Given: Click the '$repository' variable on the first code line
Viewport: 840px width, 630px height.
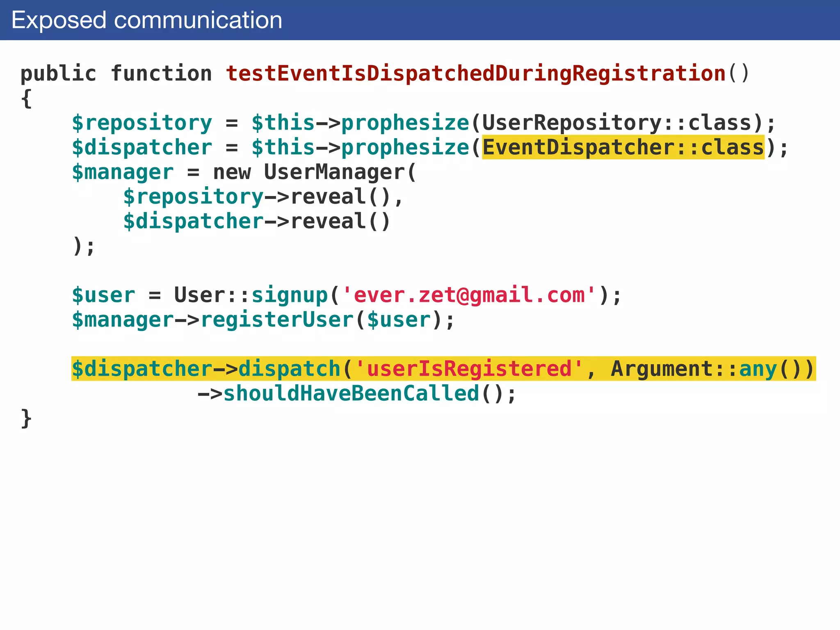Looking at the screenshot, I should coord(142,123).
